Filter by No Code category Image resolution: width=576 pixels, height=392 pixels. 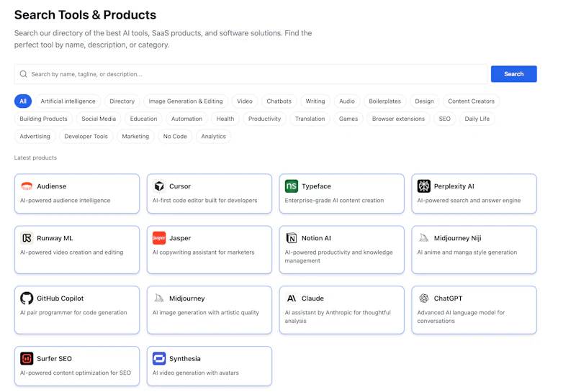175,137
